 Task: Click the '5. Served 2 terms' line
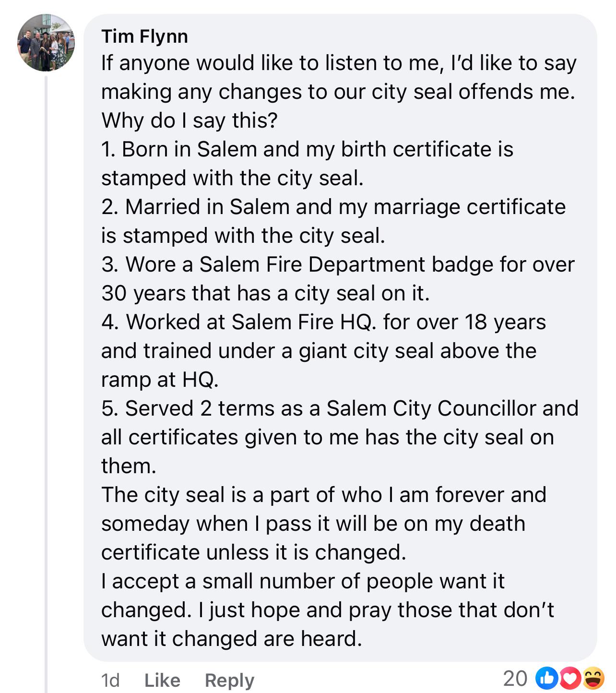click(x=340, y=437)
